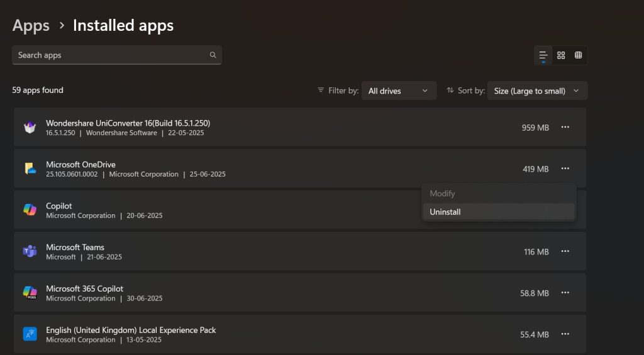Click the 419 MB size value
This screenshot has width=644, height=355.
pos(536,169)
